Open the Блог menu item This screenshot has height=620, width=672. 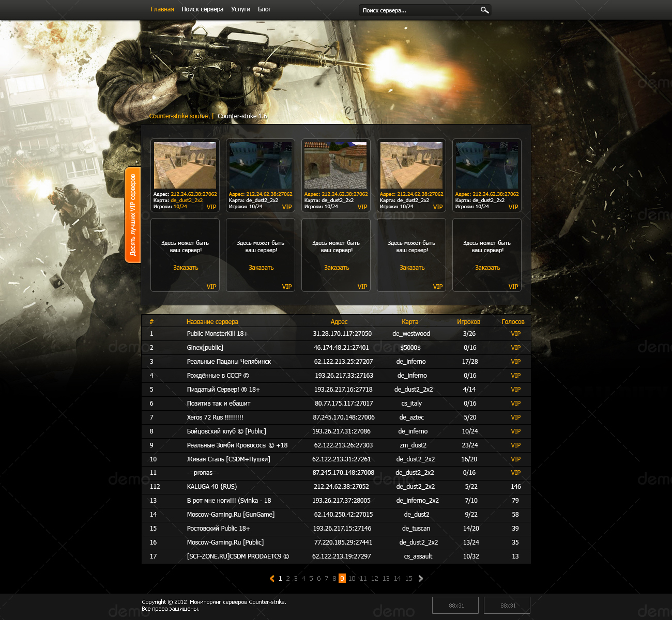[265, 9]
